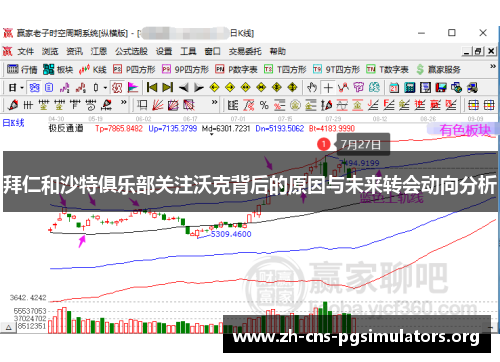Jump to last bar icon
This screenshot has height=362, width=500.
[x=168, y=87]
